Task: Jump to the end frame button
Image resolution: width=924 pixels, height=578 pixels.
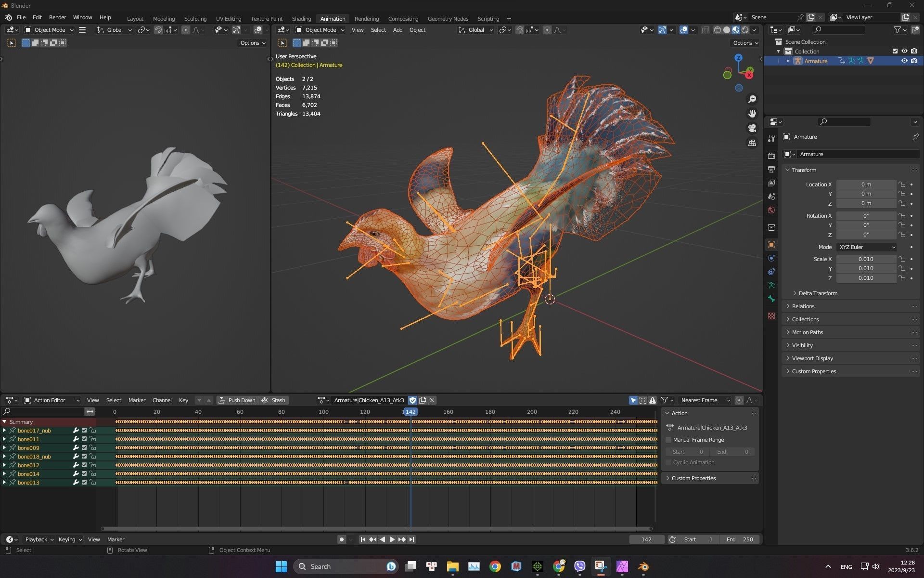Action: click(411, 539)
